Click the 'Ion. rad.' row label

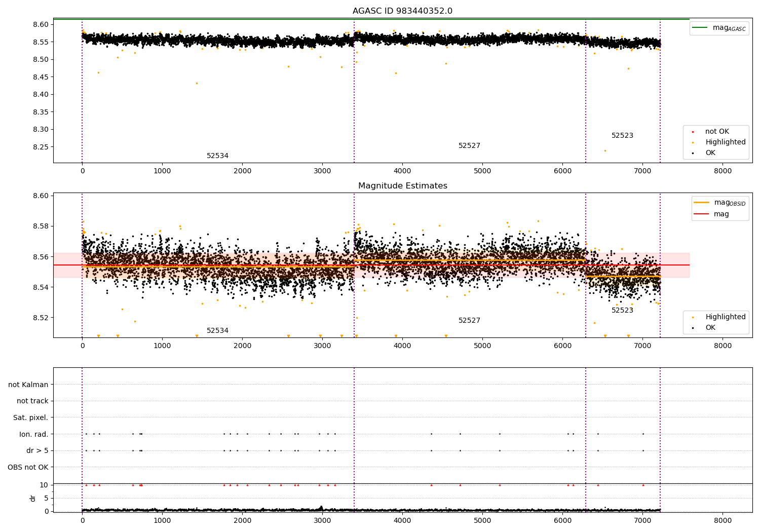point(34,434)
